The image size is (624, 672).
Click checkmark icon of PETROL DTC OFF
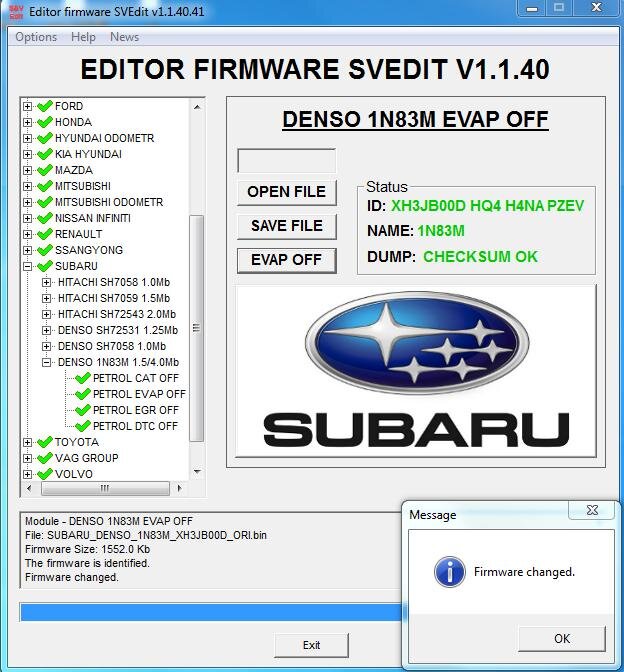point(82,426)
